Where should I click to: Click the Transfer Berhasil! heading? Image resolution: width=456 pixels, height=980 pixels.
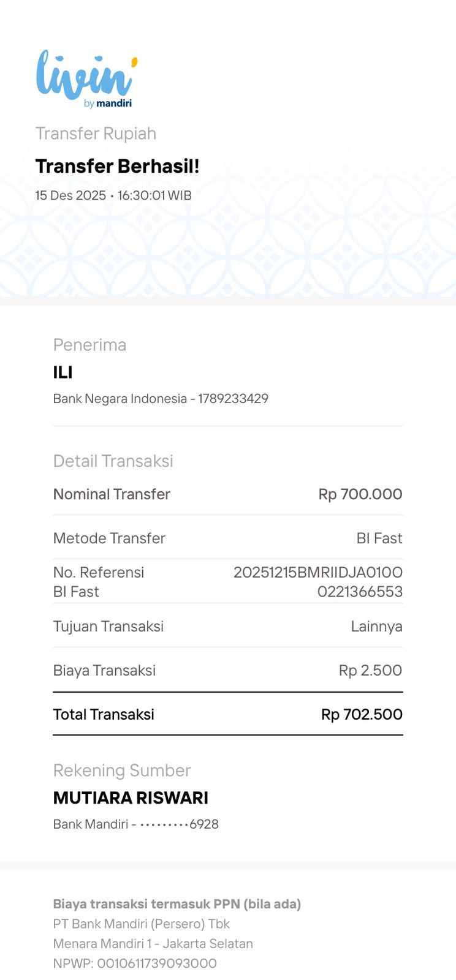coord(117,166)
